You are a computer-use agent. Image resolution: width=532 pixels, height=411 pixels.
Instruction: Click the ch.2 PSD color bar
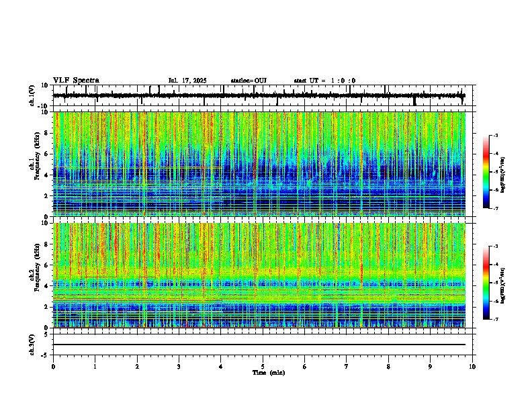(486, 283)
